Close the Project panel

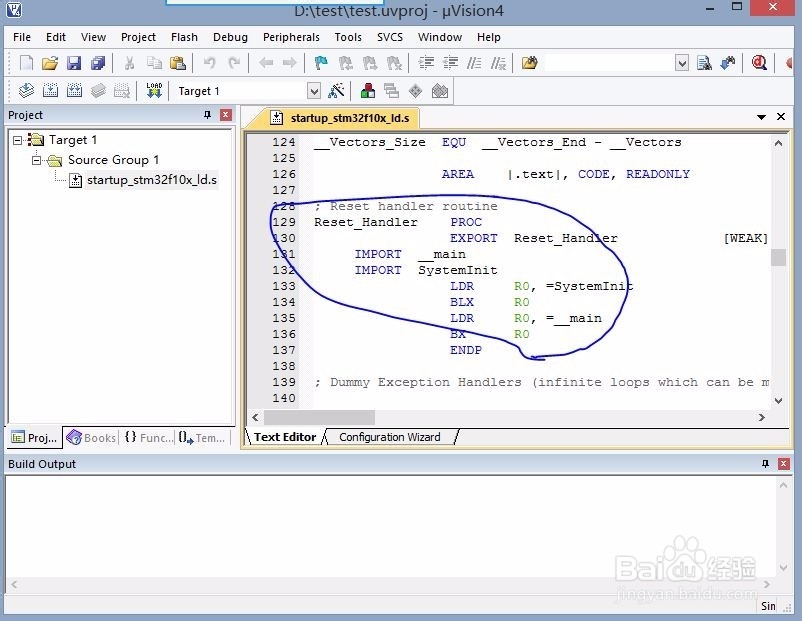pos(226,115)
